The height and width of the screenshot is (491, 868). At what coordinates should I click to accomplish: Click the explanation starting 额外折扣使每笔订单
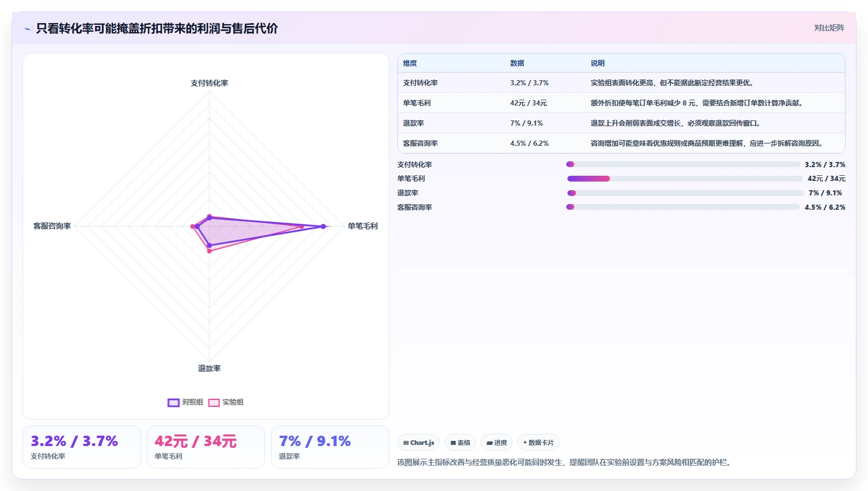point(697,103)
